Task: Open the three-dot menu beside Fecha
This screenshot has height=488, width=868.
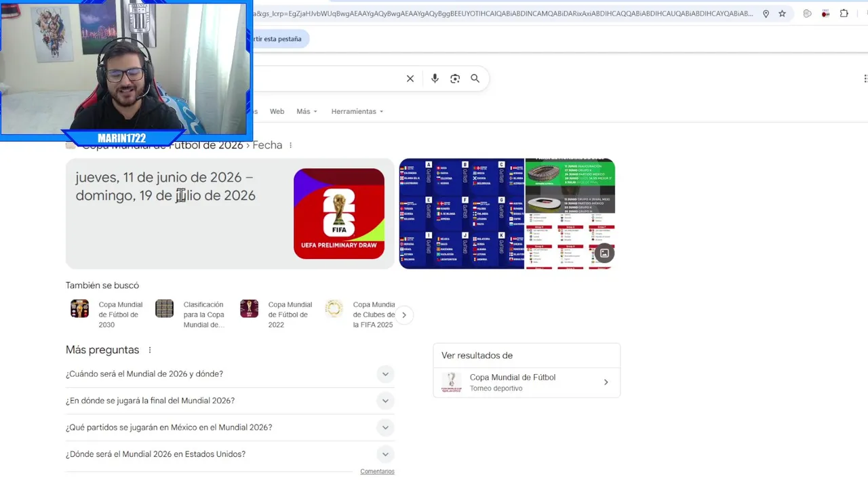Action: point(290,145)
